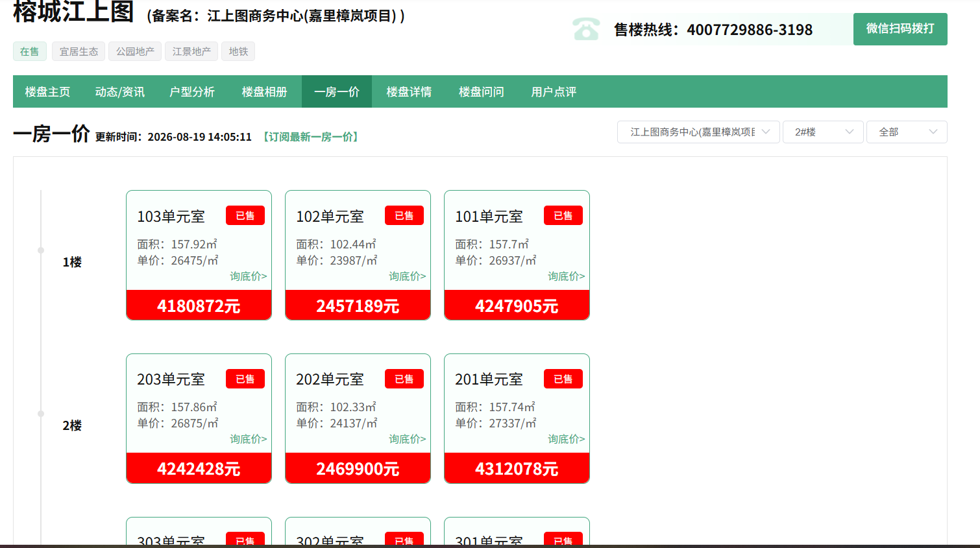Click the 2楼 floor label
Viewport: 980px width, 548px height.
(x=72, y=425)
